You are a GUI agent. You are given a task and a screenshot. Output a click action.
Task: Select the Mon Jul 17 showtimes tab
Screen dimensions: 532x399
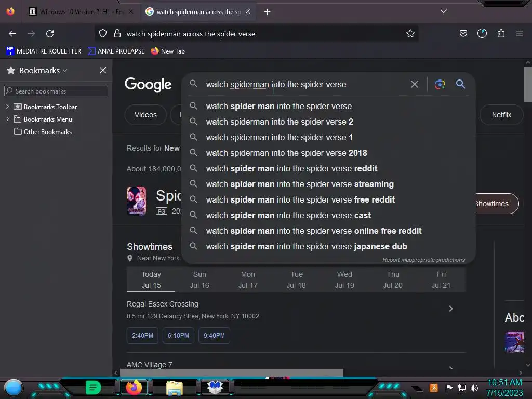pyautogui.click(x=248, y=280)
